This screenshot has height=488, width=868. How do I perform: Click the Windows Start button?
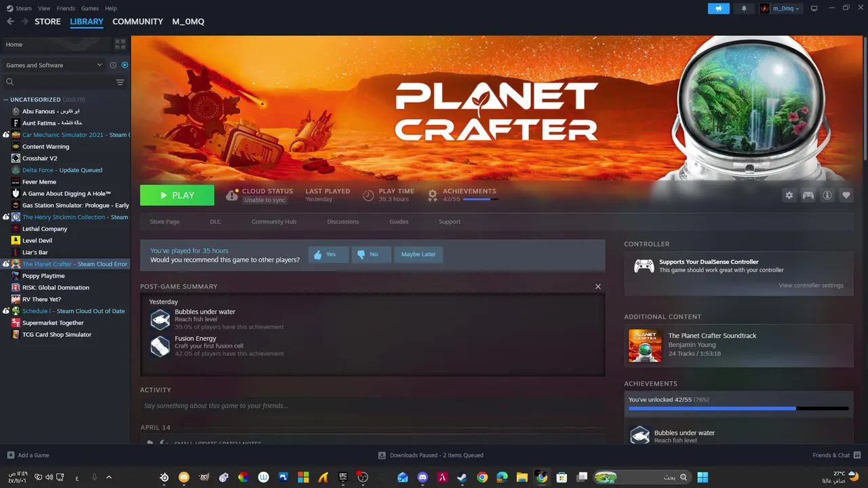coord(703,477)
